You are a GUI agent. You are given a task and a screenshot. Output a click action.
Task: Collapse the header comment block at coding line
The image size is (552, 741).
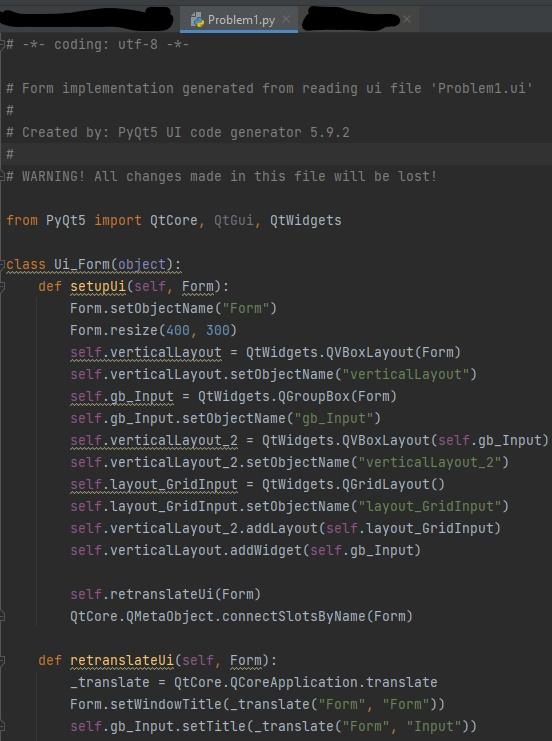tap(2, 44)
